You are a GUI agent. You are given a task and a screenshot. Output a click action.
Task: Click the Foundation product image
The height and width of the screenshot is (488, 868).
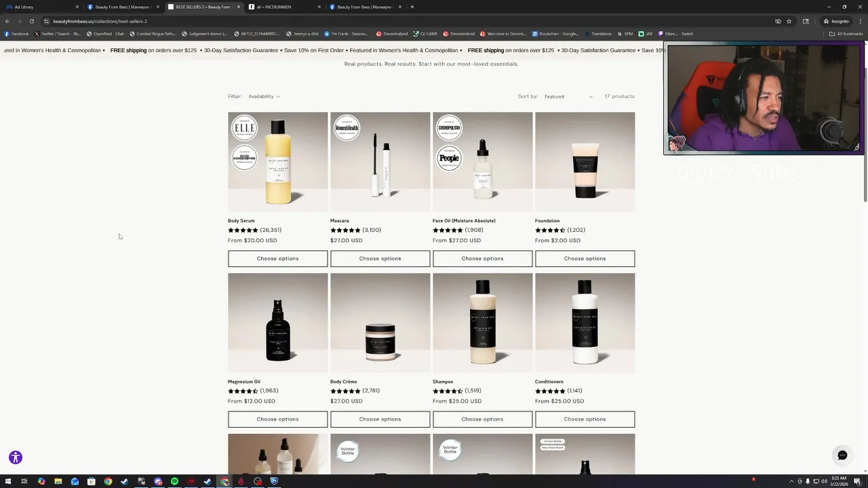pos(585,161)
